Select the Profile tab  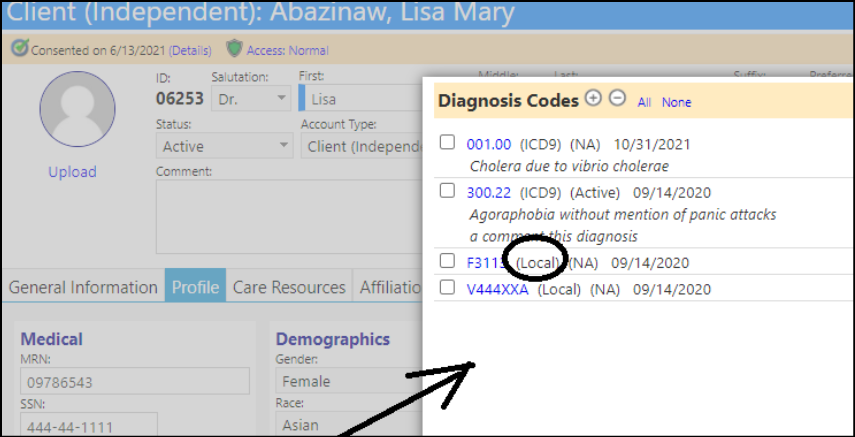click(x=195, y=286)
